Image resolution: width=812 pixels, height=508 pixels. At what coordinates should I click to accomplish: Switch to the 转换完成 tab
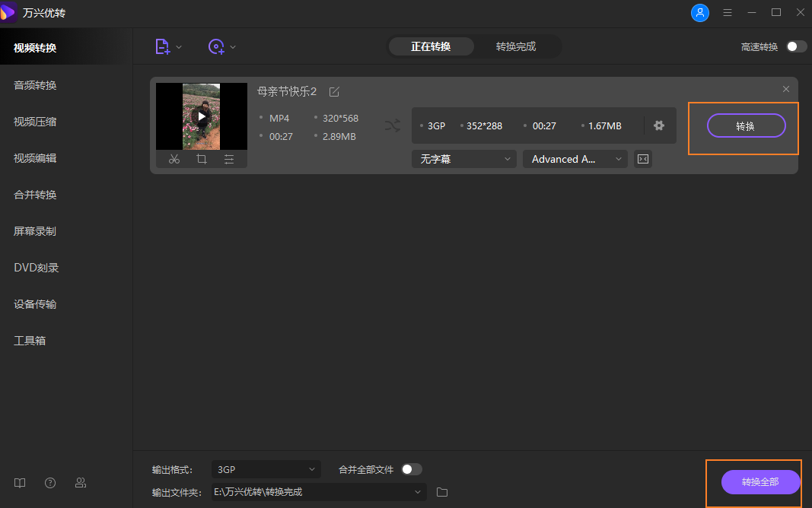(516, 46)
